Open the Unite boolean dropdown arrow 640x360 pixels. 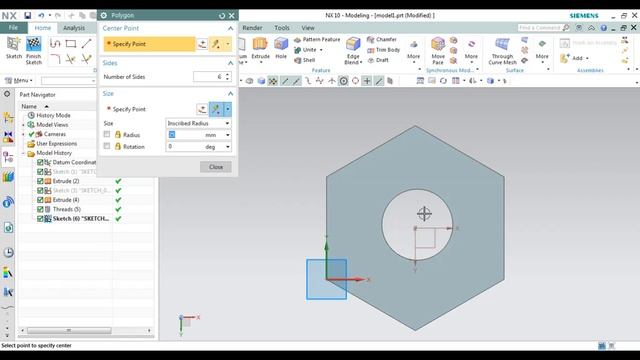pyautogui.click(x=321, y=50)
